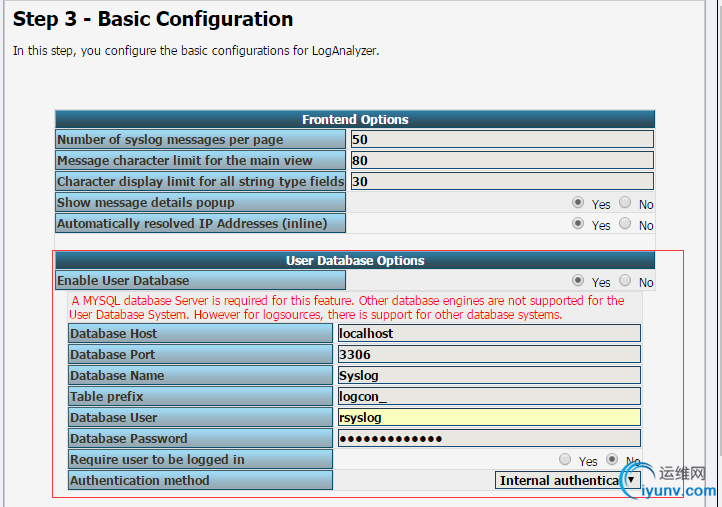Select No for Show message details popup

click(625, 202)
